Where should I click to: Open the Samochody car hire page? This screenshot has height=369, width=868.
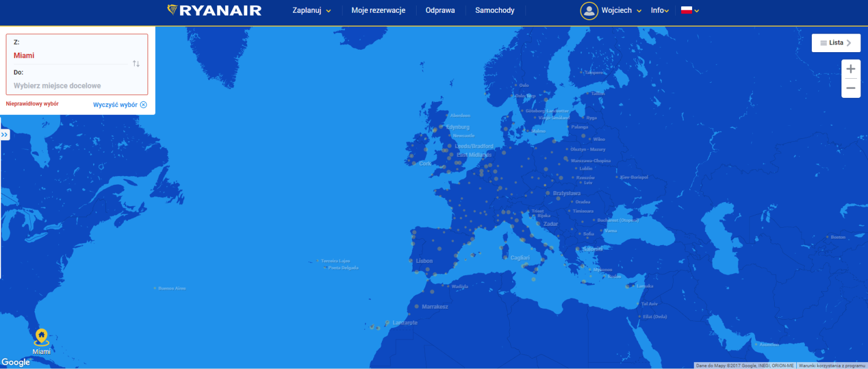[495, 10]
